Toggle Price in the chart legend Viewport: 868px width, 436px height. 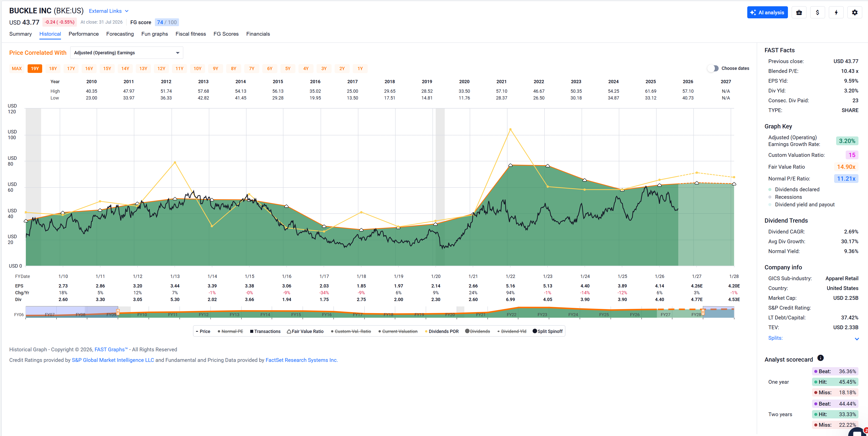[203, 331]
